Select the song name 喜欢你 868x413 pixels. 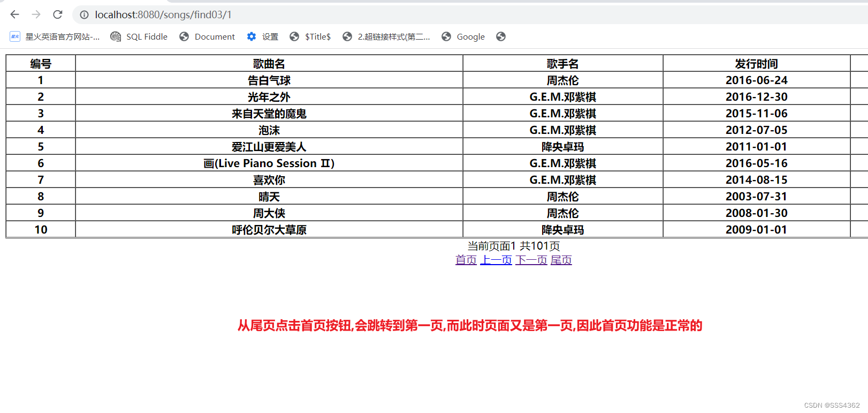click(x=269, y=180)
